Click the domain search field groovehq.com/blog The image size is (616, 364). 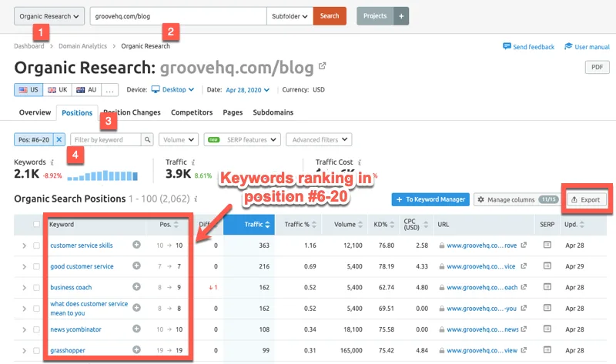pos(179,16)
